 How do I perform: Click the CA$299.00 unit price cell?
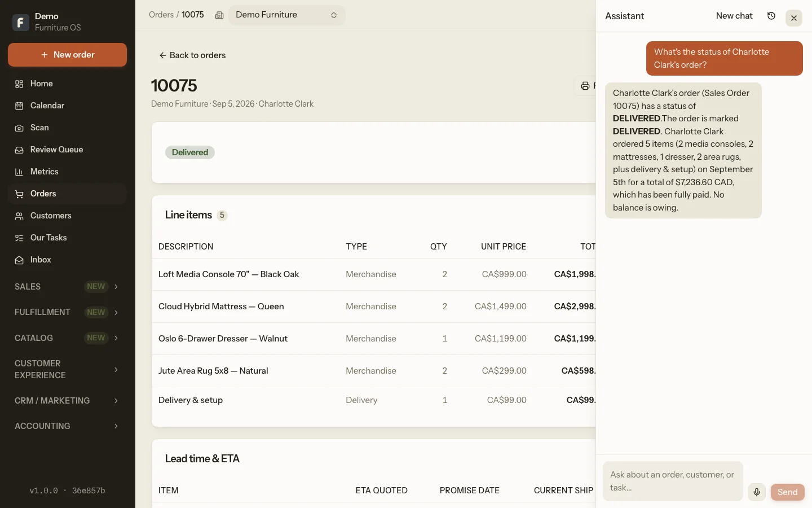[x=504, y=371]
